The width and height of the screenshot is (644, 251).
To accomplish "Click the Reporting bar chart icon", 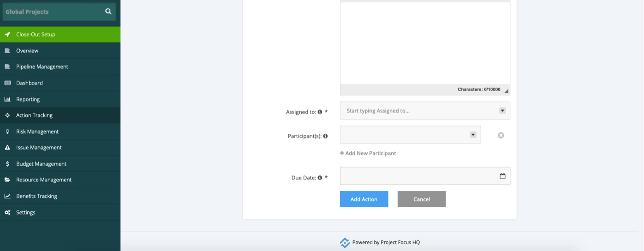I will tap(7, 99).
